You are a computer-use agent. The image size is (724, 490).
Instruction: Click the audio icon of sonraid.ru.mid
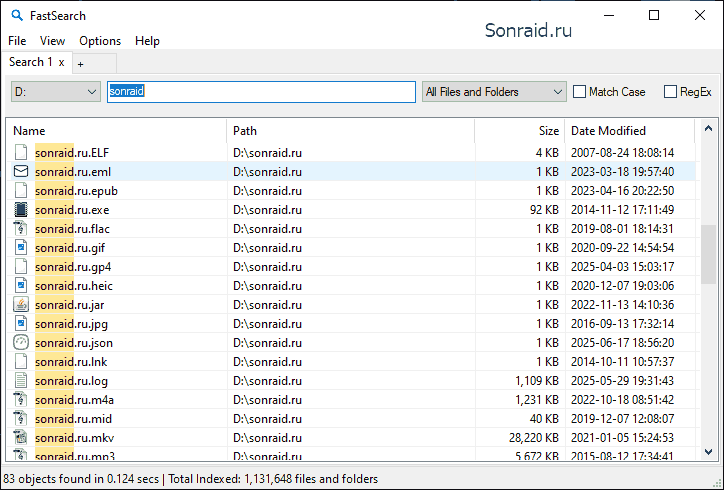click(21, 418)
